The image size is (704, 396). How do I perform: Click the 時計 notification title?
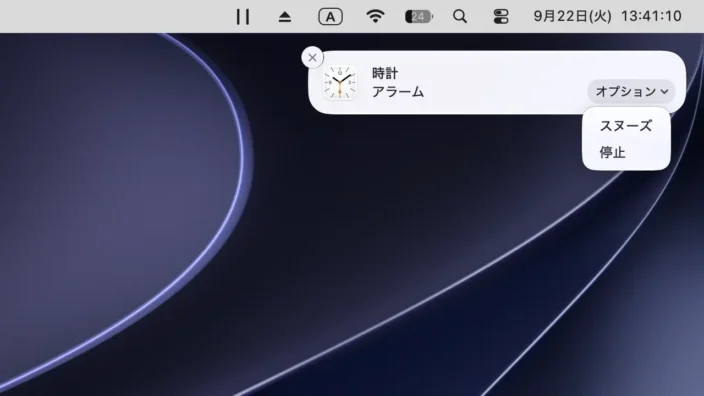coord(385,73)
